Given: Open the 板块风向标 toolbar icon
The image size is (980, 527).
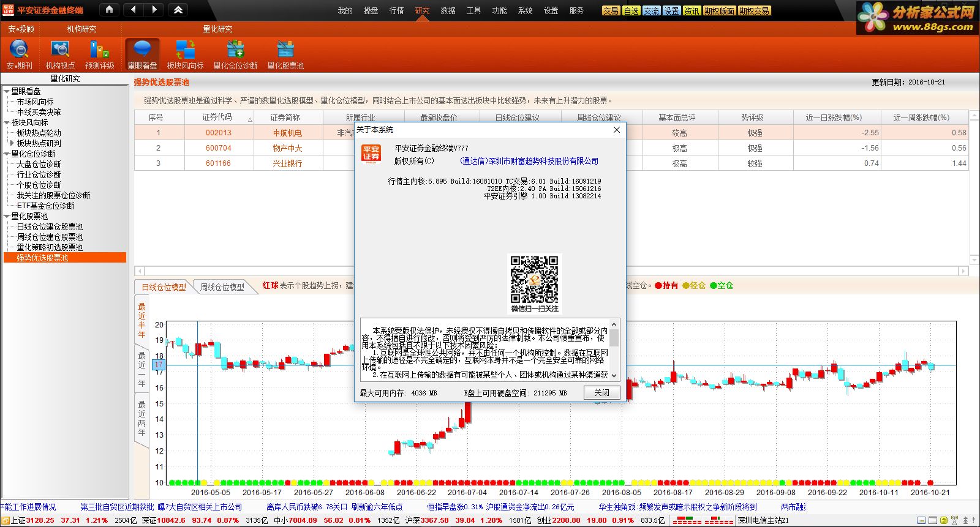Looking at the screenshot, I should pyautogui.click(x=185, y=54).
